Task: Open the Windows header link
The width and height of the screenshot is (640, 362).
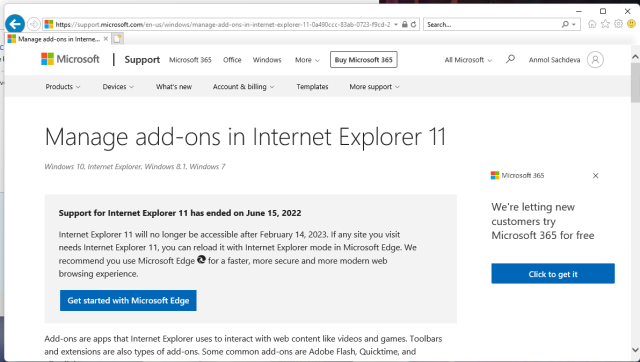Action: (x=267, y=60)
